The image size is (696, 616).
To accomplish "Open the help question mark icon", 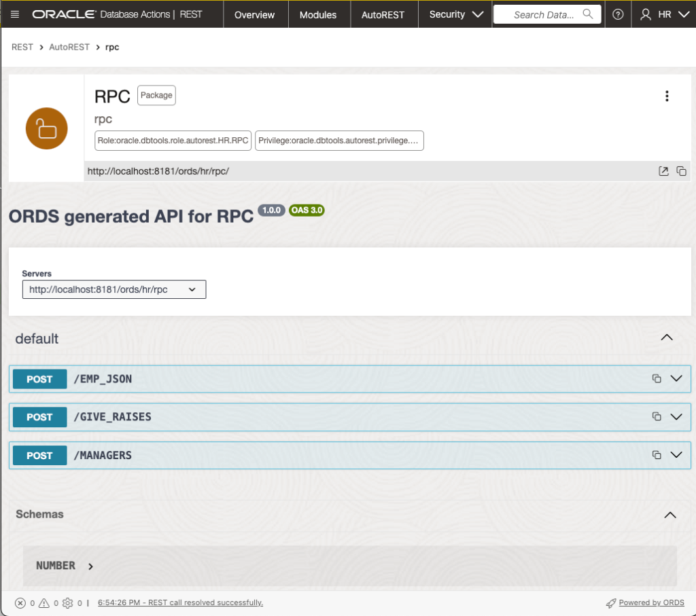I will [617, 14].
